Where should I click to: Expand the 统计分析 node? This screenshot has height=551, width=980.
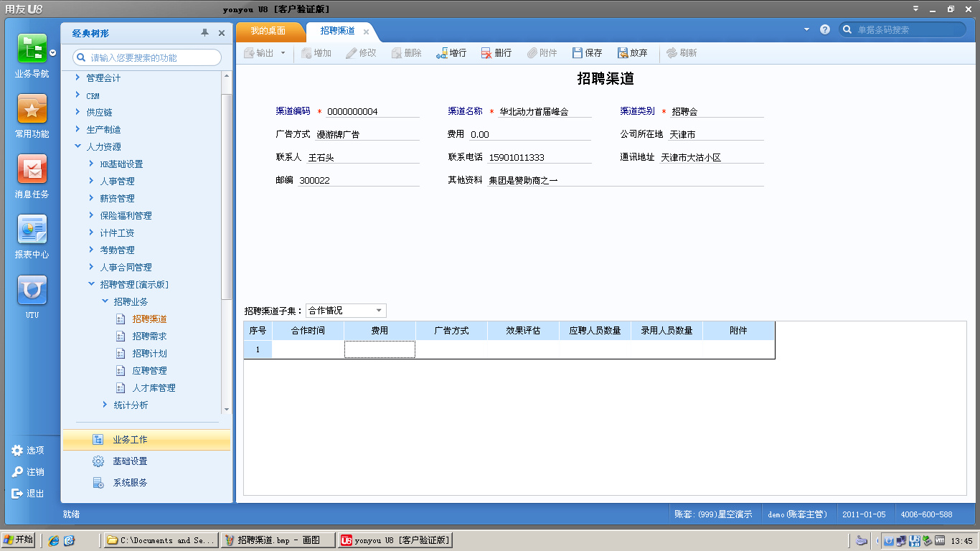(105, 405)
